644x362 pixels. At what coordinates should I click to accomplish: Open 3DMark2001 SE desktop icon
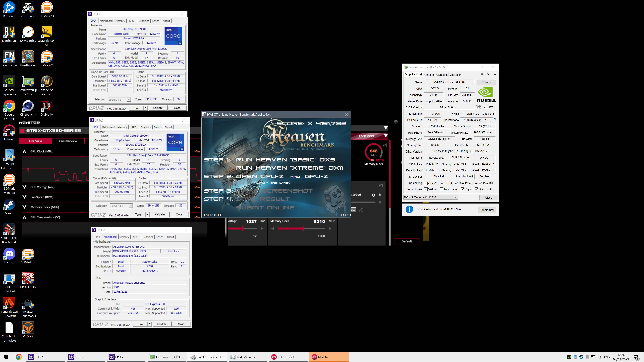pyautogui.click(x=47, y=36)
